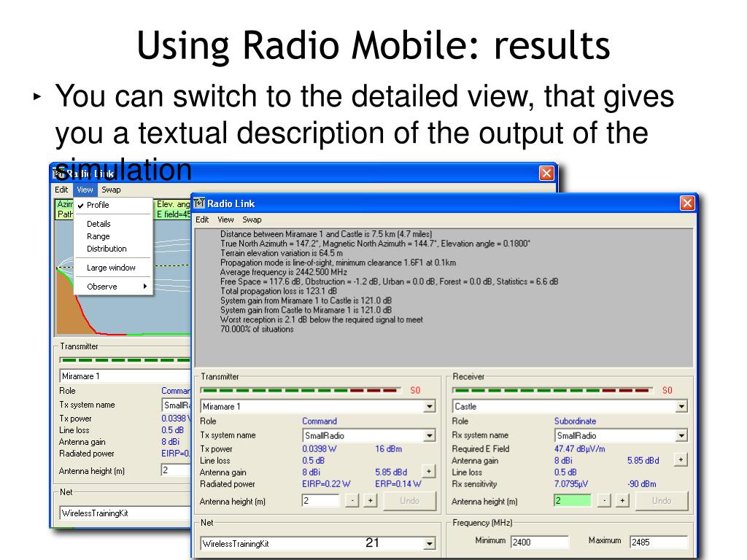Screen dimensions: 747x560
Task: Open receiver Castle unit dropdown
Action: tap(682, 406)
